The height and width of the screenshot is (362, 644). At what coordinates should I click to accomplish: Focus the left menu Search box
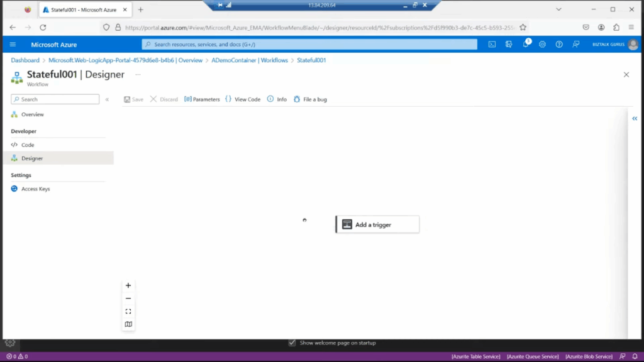coord(55,99)
